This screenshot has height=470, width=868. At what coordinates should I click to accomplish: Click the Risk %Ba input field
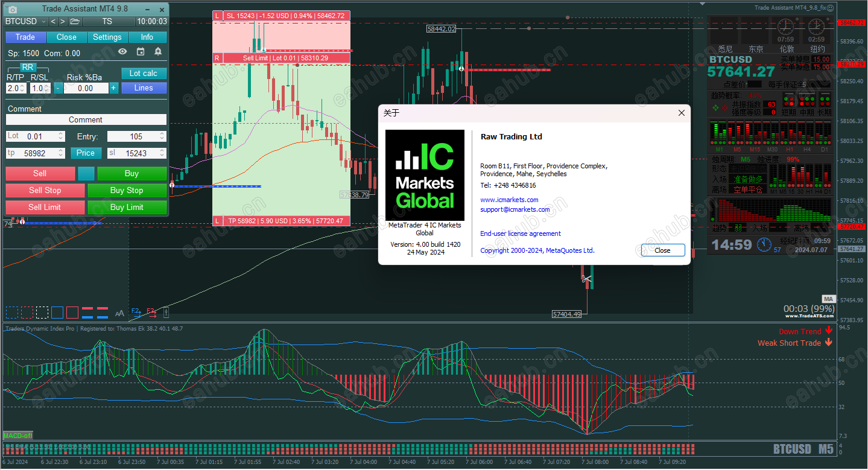coord(85,88)
